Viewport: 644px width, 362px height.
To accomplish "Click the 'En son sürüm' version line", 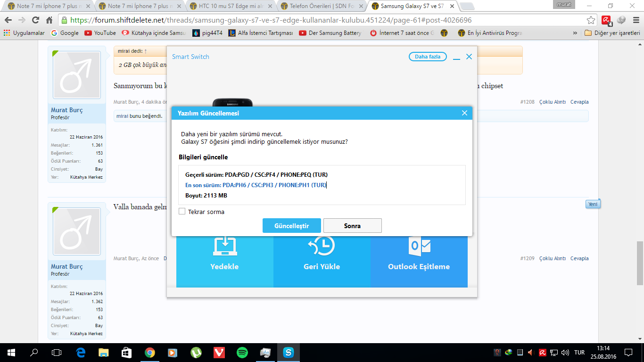I will (x=256, y=185).
